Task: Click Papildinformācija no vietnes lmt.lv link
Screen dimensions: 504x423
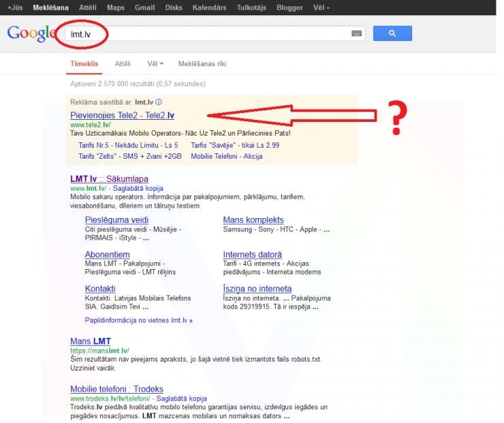Action: pos(139,319)
